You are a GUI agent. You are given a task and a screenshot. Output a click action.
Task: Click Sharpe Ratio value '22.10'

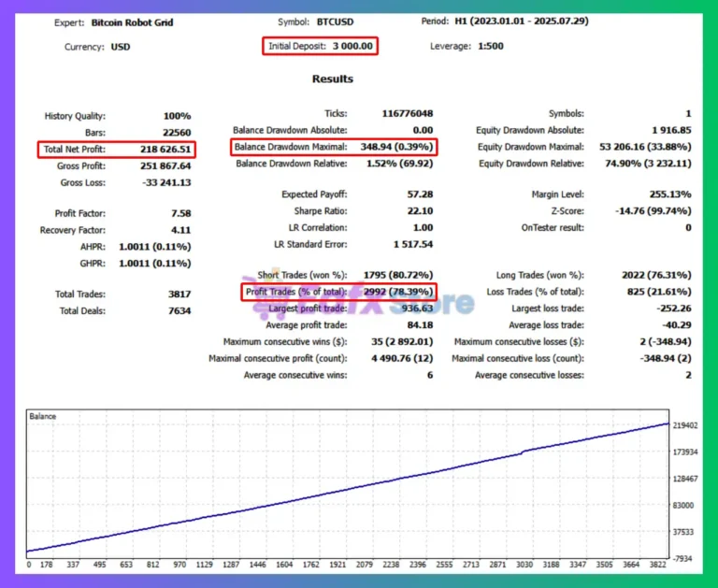pos(420,211)
